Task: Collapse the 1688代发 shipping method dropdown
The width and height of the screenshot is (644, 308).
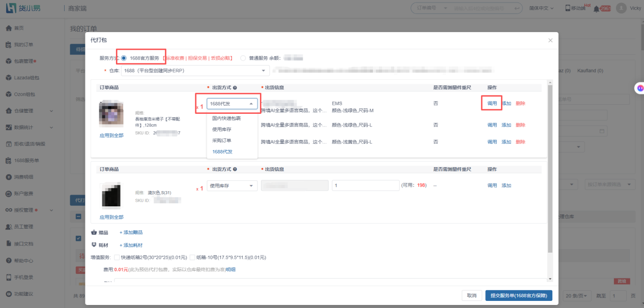Action: click(232, 104)
